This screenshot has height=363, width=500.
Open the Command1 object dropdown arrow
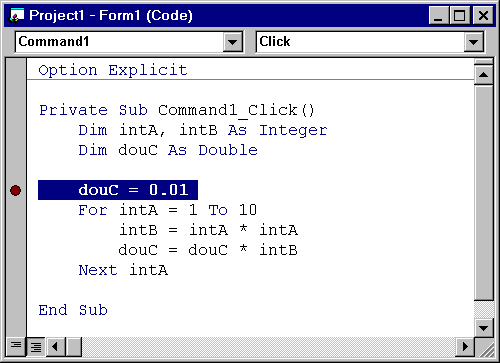coord(232,42)
